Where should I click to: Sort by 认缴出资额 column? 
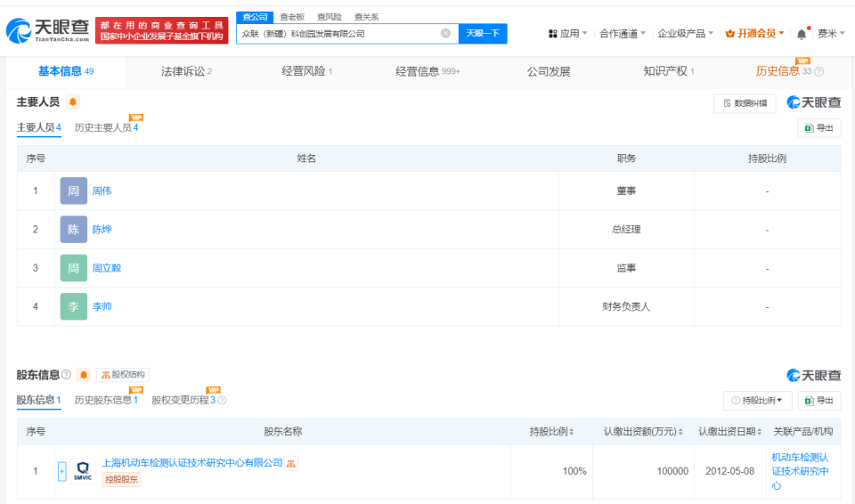(643, 432)
